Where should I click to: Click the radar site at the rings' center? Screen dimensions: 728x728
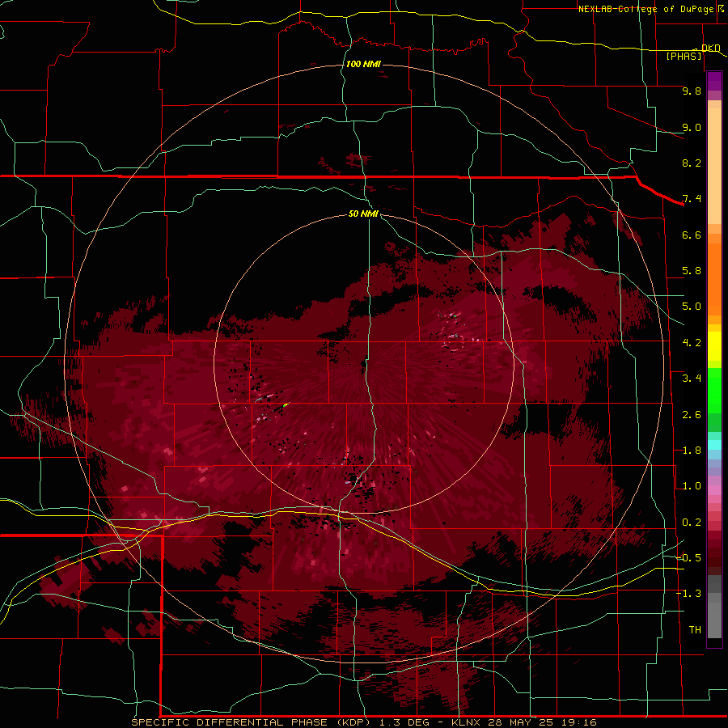point(363,363)
